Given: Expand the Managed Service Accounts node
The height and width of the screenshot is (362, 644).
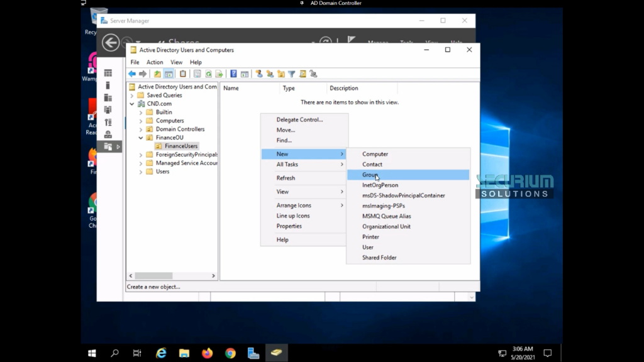Looking at the screenshot, I should (x=140, y=163).
